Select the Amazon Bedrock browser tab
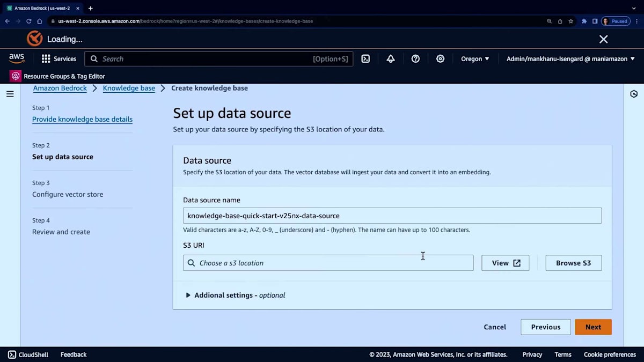The height and width of the screenshot is (362, 644). click(43, 8)
